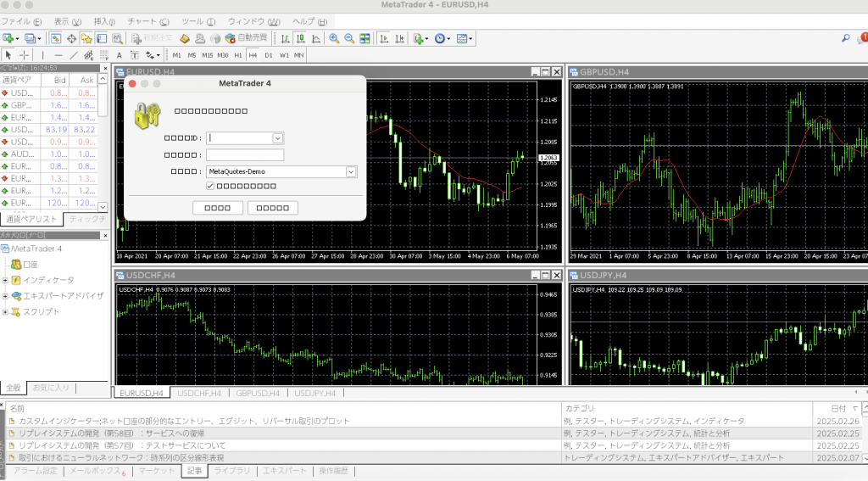This screenshot has height=481, width=868.
Task: Switch to the メールボックス terminal tab
Action: click(x=97, y=471)
